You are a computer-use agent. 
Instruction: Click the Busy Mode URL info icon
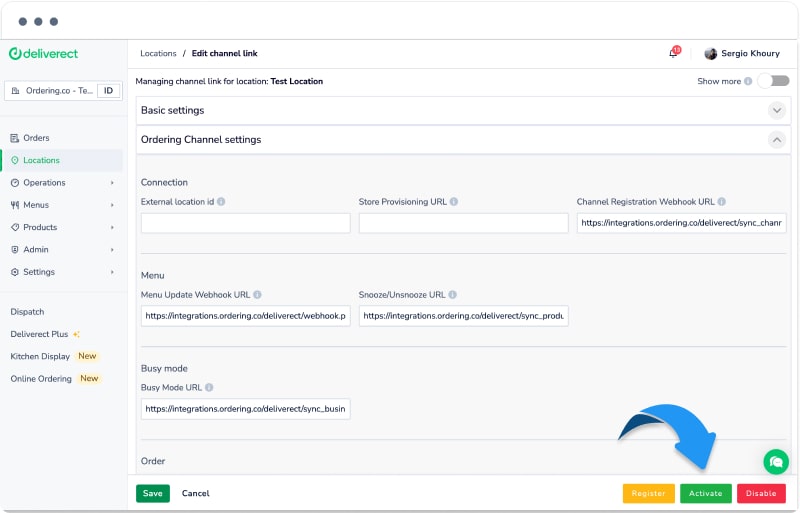pyautogui.click(x=209, y=387)
